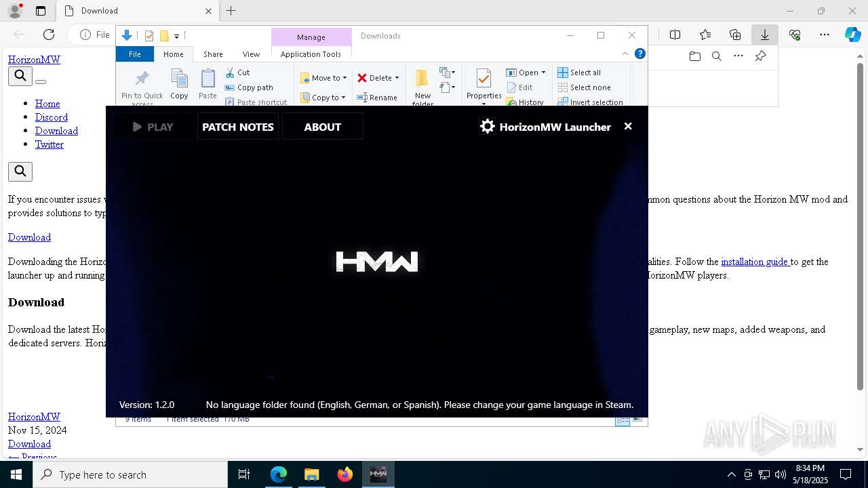Click Rename in Explorer ribbon
This screenshot has width=868, height=488.
[x=377, y=98]
